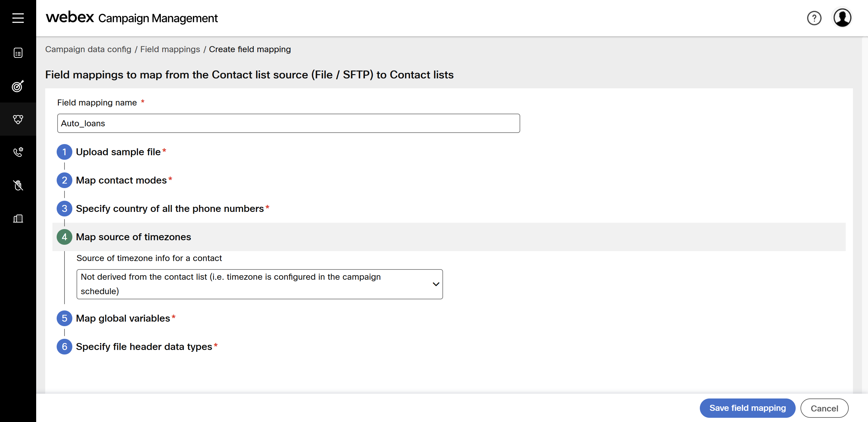Open the do-not-contact hand icon

click(18, 185)
